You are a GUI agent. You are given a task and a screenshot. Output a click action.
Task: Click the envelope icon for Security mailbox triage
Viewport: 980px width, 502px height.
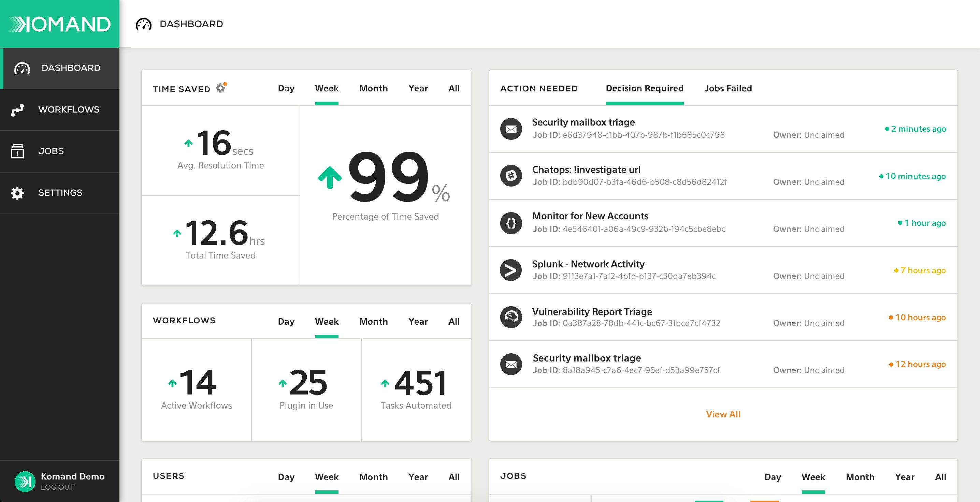[x=511, y=129]
